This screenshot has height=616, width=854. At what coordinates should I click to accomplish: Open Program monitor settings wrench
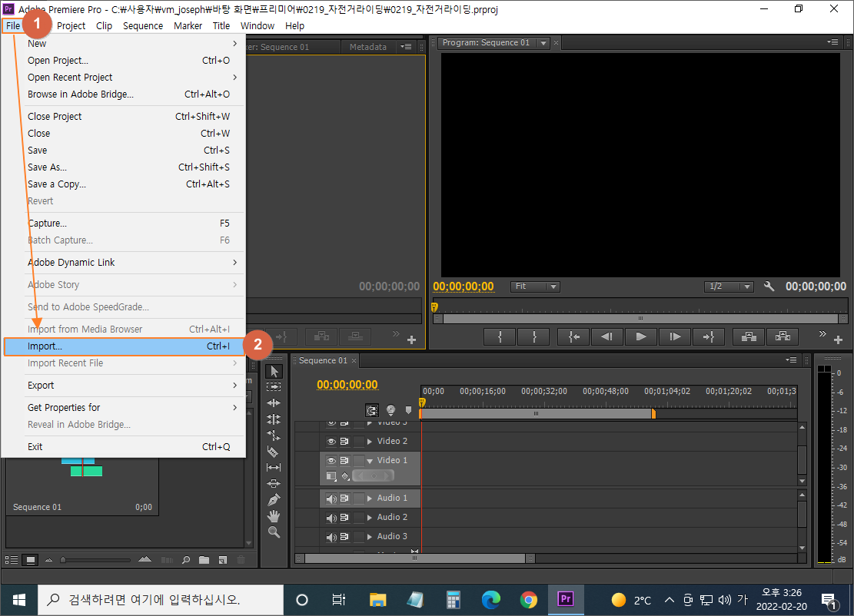tap(769, 286)
